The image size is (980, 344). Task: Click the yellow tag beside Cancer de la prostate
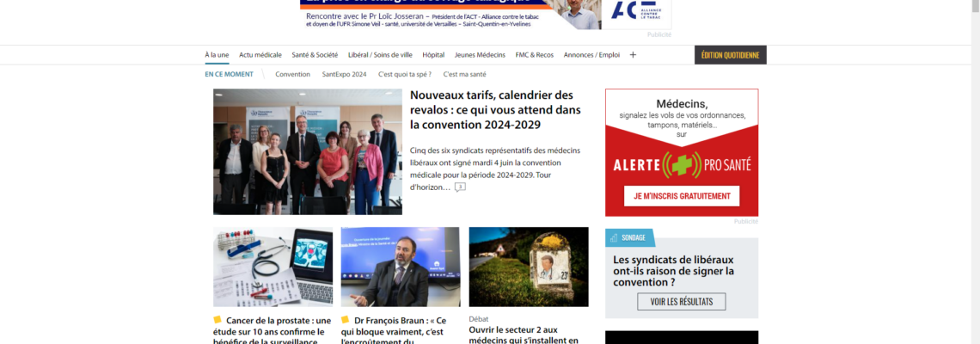pos(217,320)
